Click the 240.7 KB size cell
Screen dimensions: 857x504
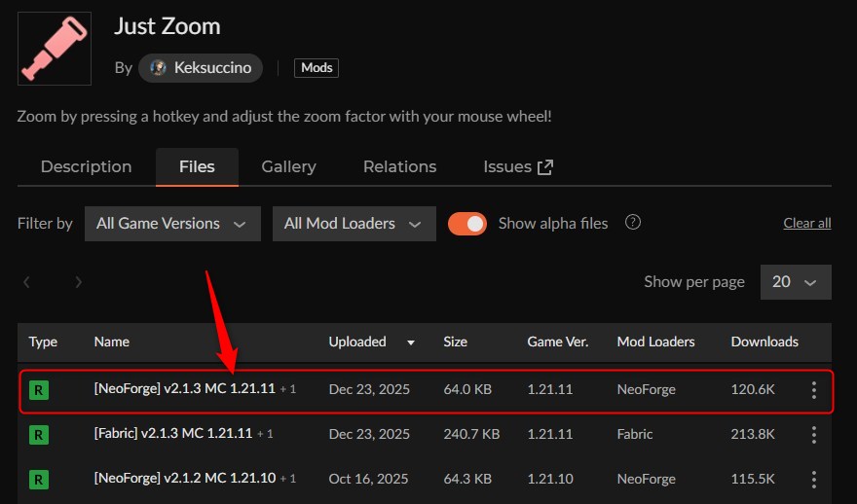(x=471, y=434)
